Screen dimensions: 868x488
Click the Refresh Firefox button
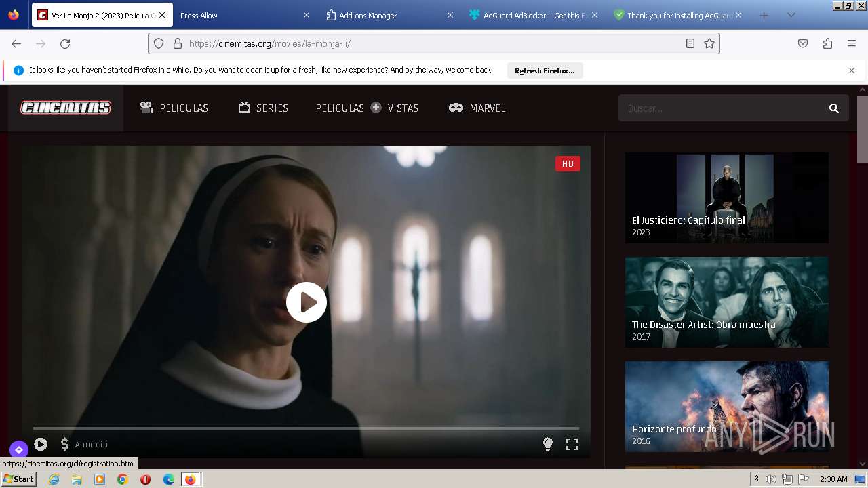tap(545, 70)
